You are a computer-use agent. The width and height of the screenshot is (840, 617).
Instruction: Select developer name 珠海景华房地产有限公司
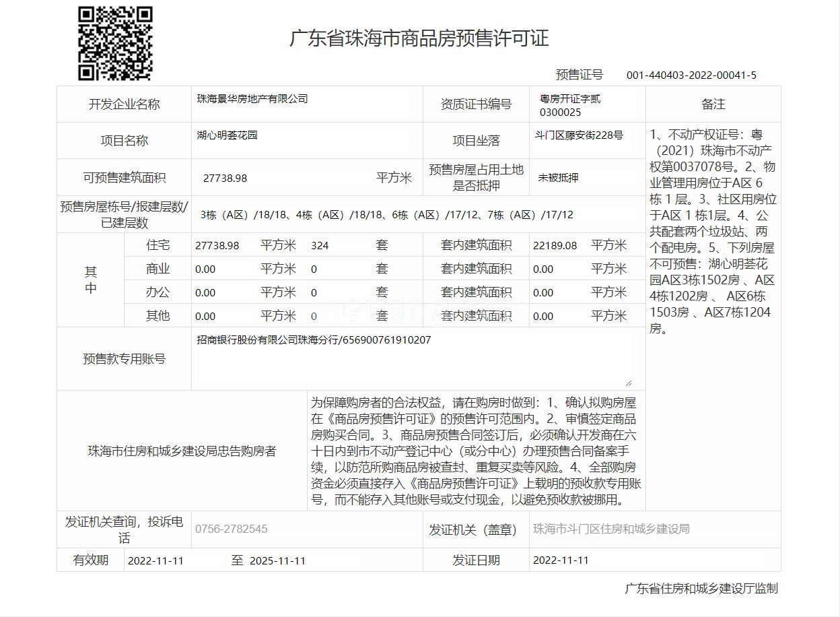tap(252, 99)
